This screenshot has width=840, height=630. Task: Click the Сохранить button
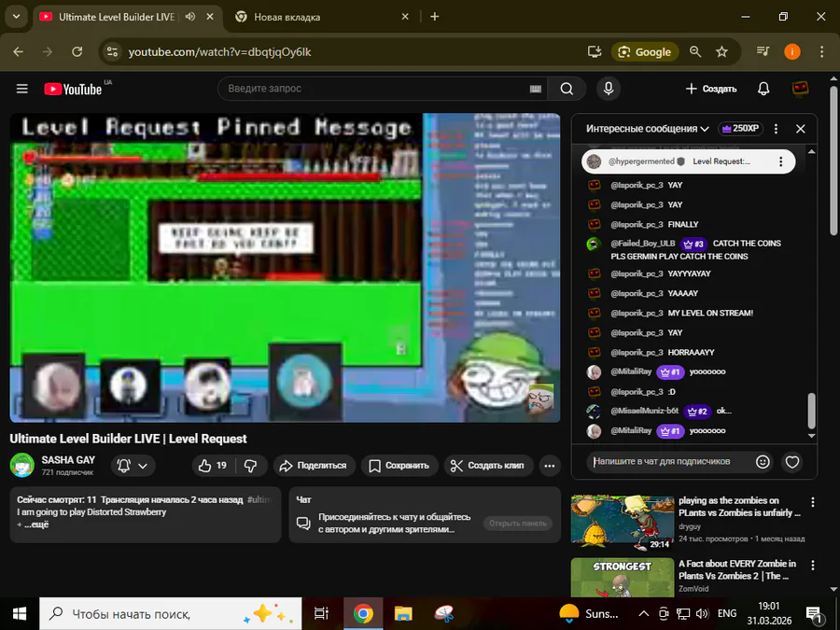[399, 466]
